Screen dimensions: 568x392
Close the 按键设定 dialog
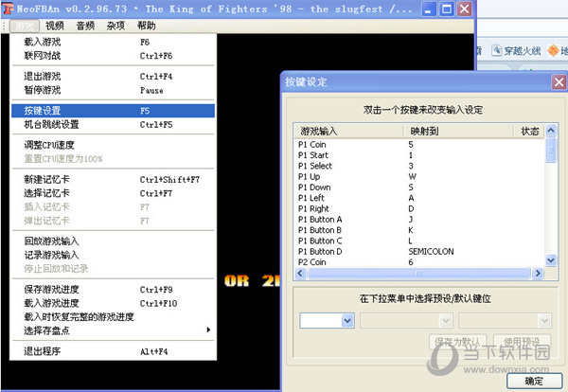[559, 82]
